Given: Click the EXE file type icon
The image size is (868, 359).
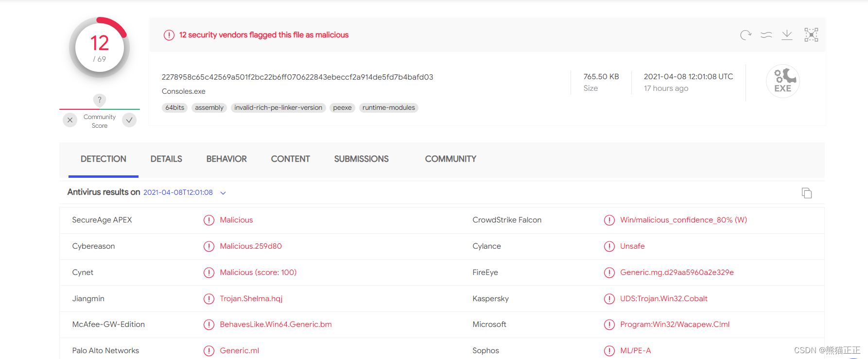Looking at the screenshot, I should pos(782,81).
